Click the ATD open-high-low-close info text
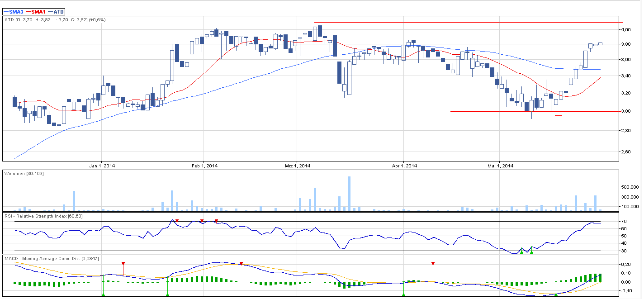This screenshot has width=644, height=299. (x=55, y=20)
